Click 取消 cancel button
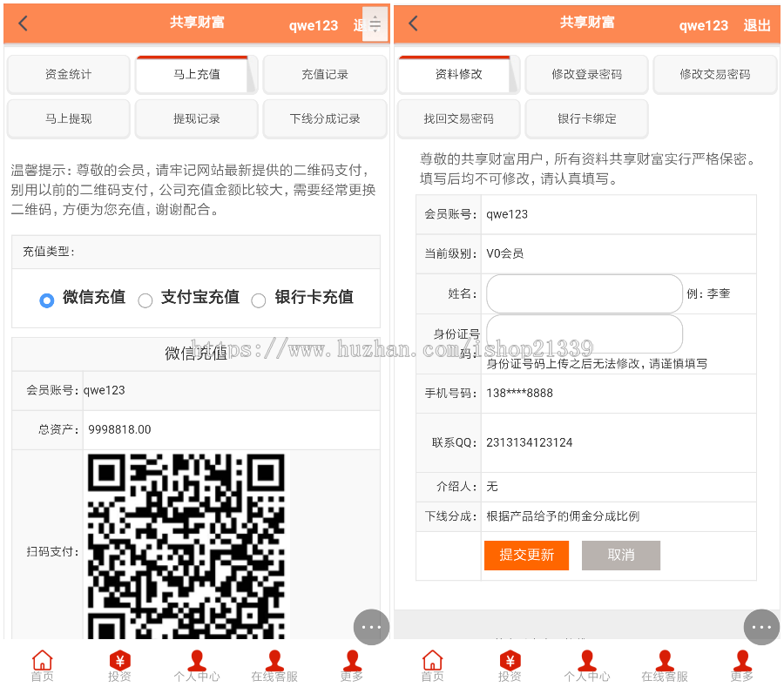The image size is (784, 694). (x=621, y=555)
